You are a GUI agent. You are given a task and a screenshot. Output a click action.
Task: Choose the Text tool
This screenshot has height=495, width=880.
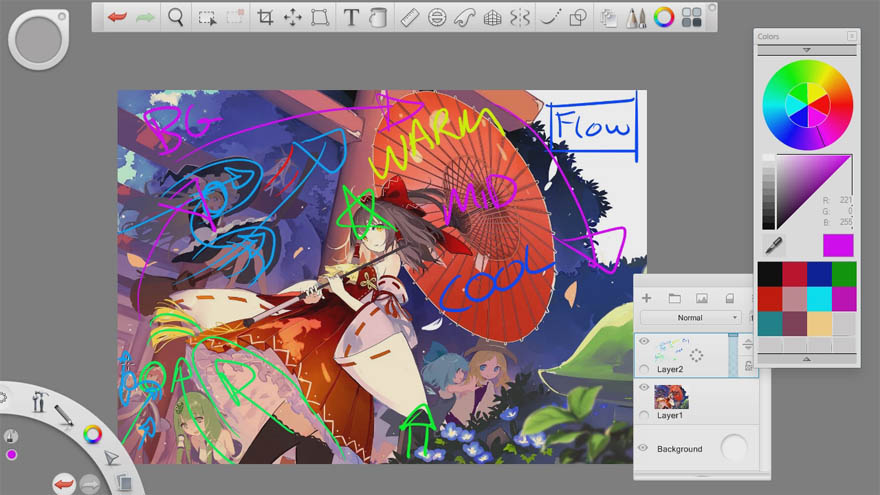click(x=351, y=18)
